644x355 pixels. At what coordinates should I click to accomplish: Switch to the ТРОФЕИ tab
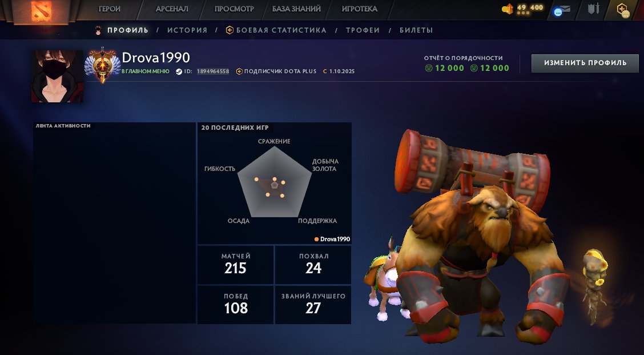click(x=363, y=30)
